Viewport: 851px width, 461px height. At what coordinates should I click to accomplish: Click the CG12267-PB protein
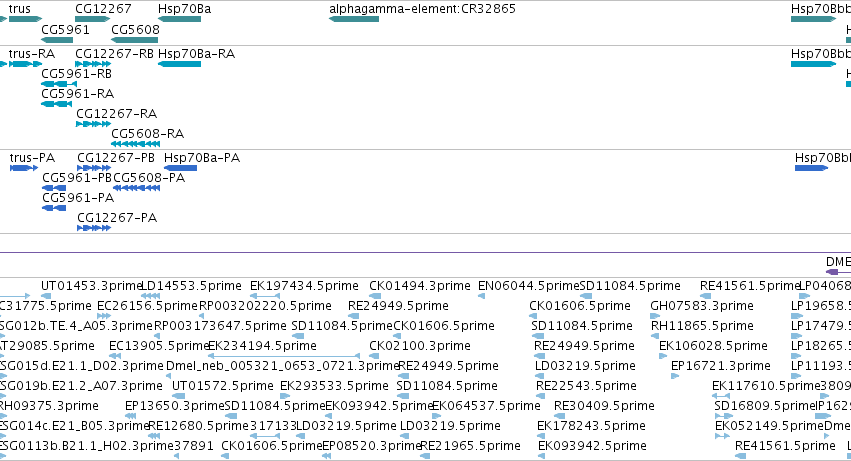pyautogui.click(x=94, y=168)
